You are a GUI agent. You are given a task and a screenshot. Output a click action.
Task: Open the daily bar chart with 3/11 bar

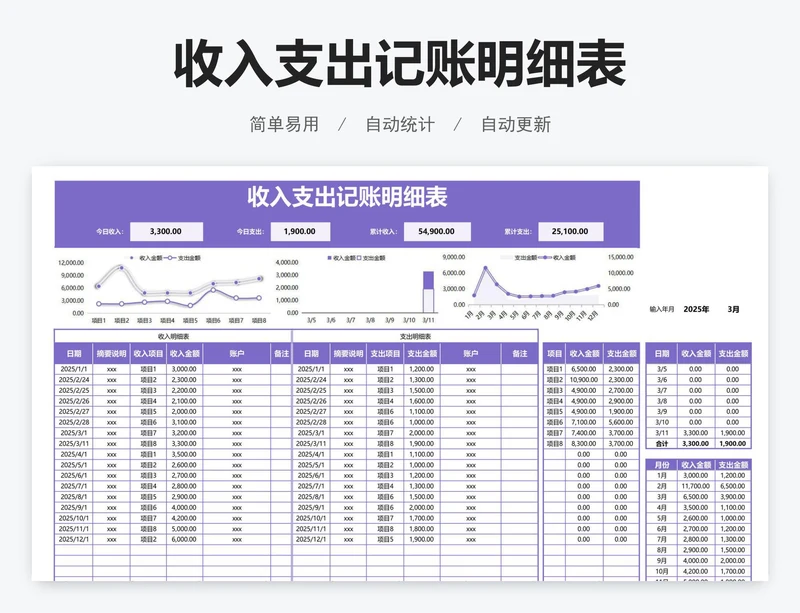coord(357,288)
